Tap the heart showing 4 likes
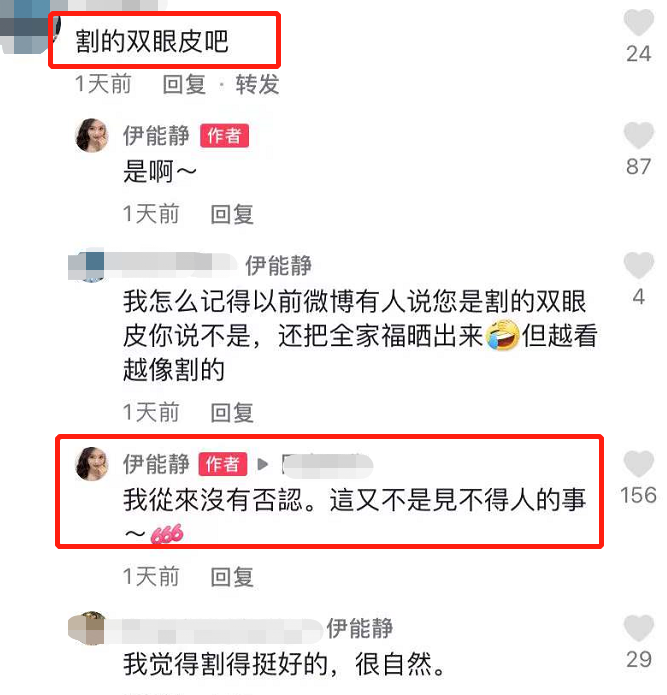This screenshot has width=667, height=695. (x=639, y=265)
